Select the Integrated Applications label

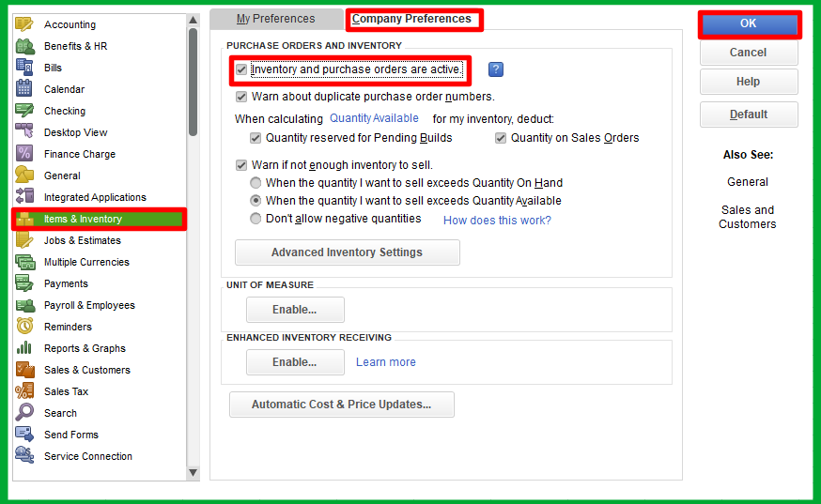point(95,197)
